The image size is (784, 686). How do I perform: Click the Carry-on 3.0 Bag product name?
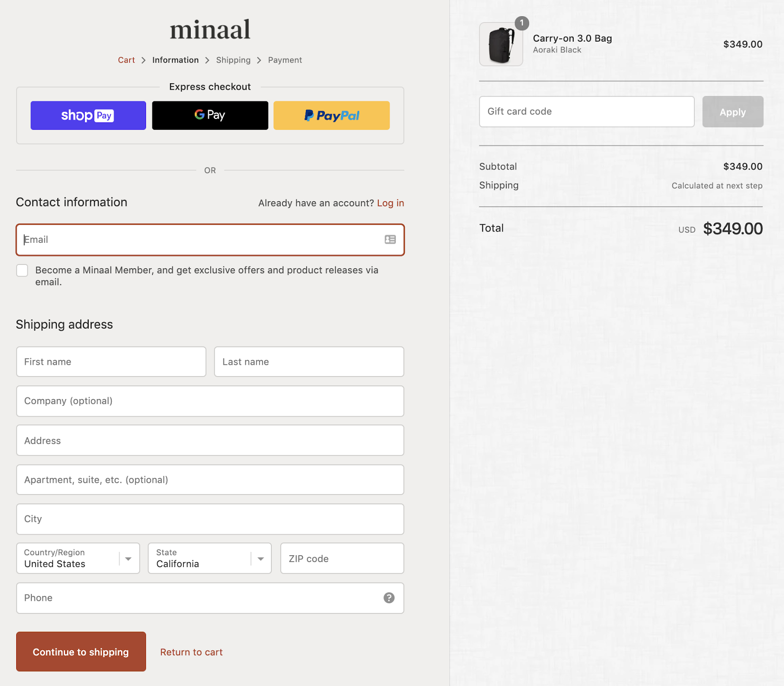point(572,38)
